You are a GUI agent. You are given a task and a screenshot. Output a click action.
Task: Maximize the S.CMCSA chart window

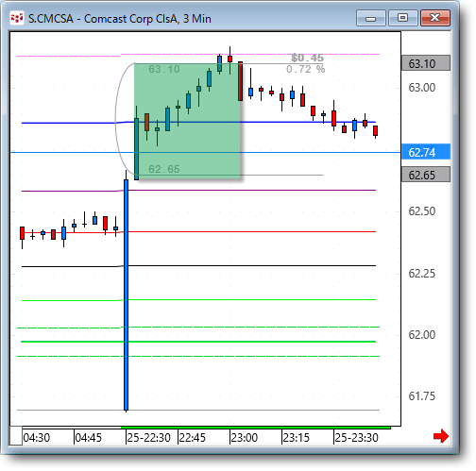pos(402,18)
